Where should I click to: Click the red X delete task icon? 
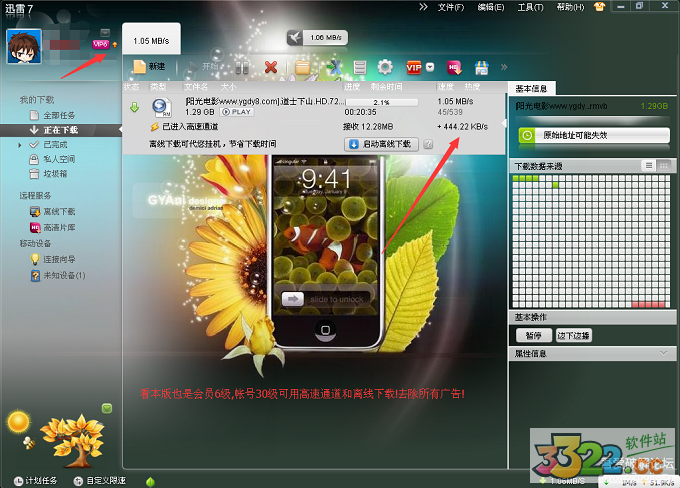271,67
